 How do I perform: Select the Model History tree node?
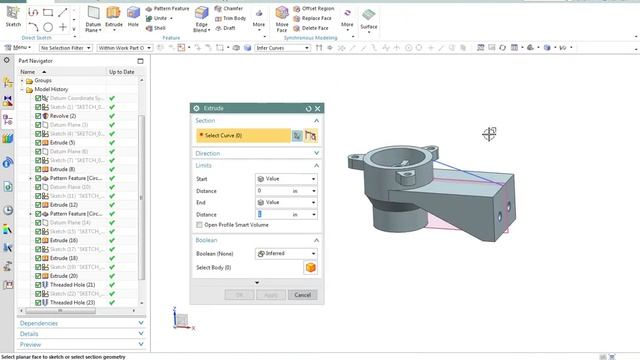click(x=51, y=89)
